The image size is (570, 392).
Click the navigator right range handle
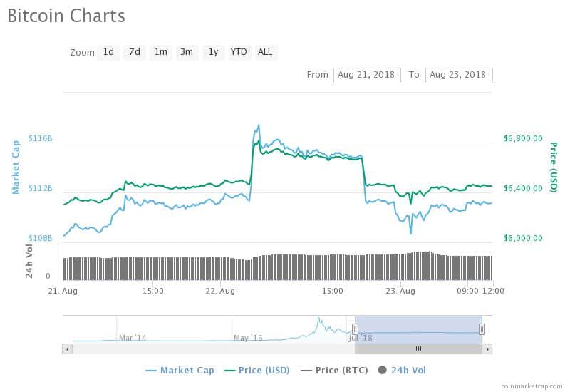point(482,329)
